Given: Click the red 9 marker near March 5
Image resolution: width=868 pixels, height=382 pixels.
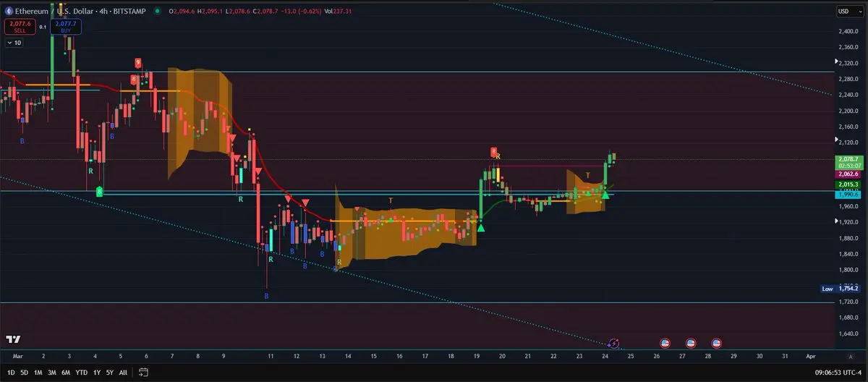Looking at the screenshot, I should (137, 63).
